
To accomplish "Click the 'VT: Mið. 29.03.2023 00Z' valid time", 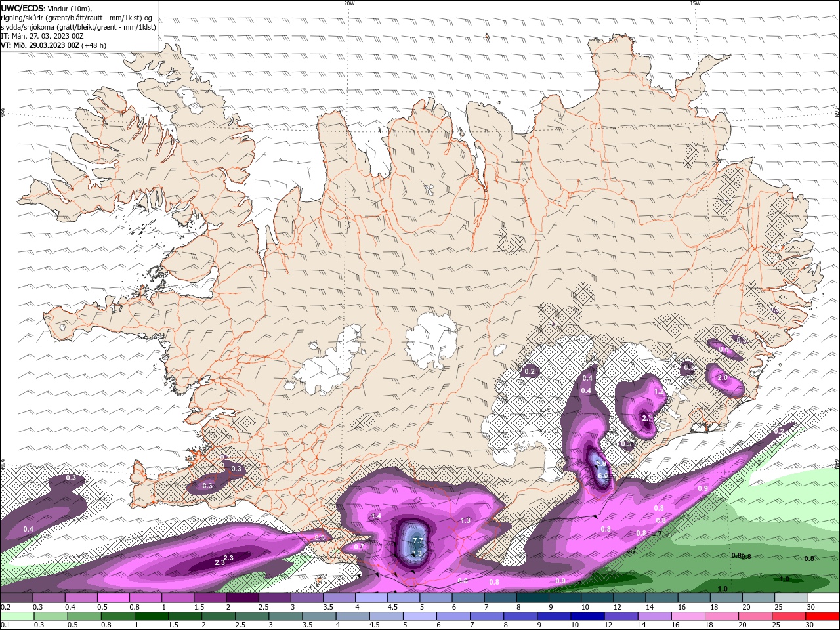I will click(40, 45).
